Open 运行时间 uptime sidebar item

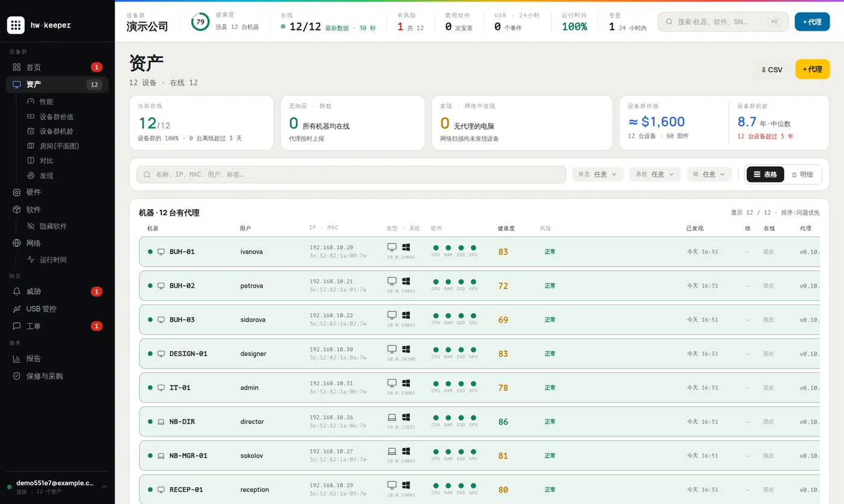[x=65, y=260]
